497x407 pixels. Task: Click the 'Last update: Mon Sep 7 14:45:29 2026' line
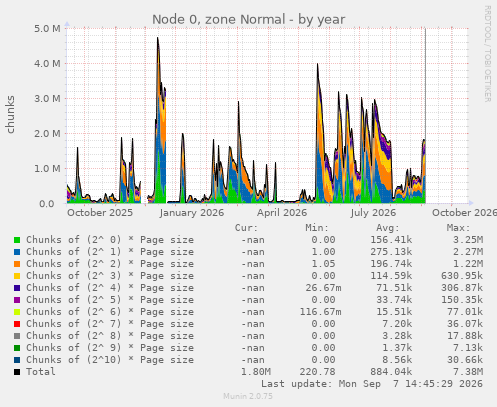tap(372, 384)
